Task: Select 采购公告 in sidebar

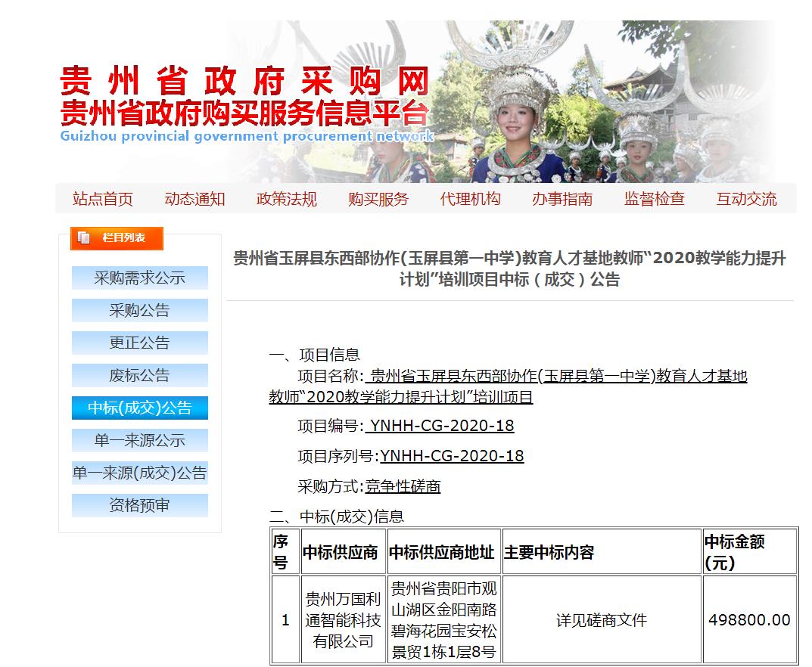Action: [139, 310]
